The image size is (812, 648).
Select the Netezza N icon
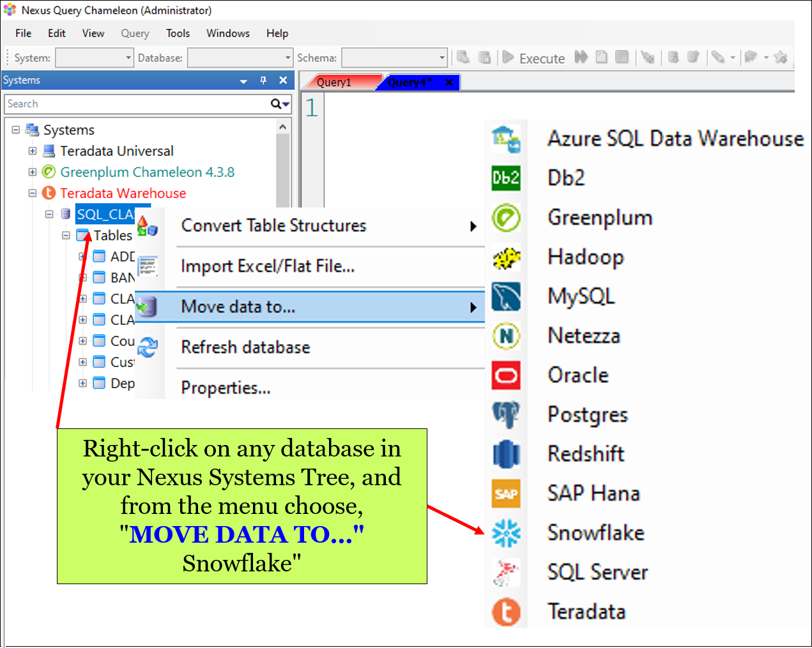(506, 336)
